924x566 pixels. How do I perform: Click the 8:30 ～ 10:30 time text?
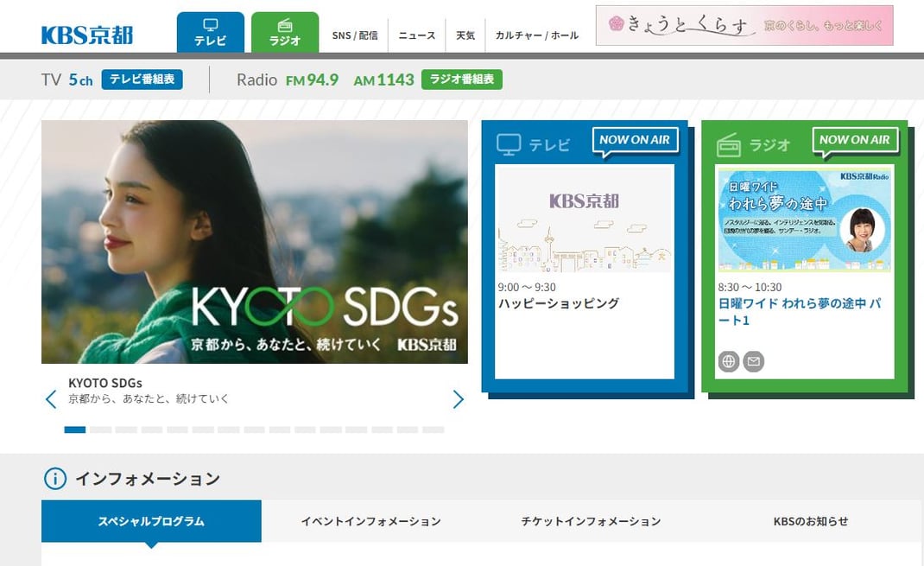click(750, 287)
